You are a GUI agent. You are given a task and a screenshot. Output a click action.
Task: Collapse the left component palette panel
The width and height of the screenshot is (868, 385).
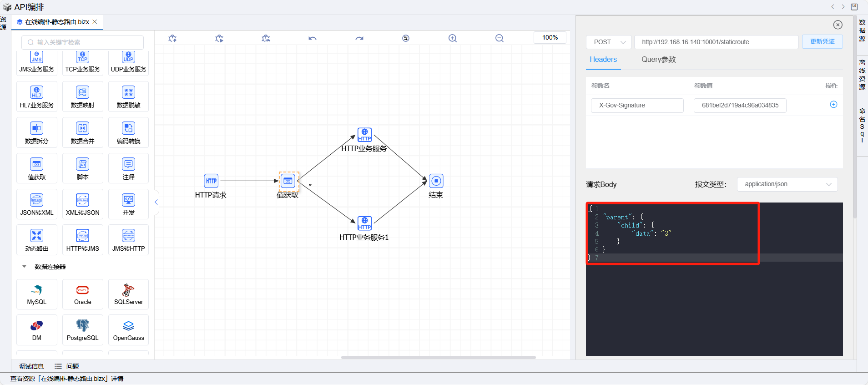tap(156, 202)
